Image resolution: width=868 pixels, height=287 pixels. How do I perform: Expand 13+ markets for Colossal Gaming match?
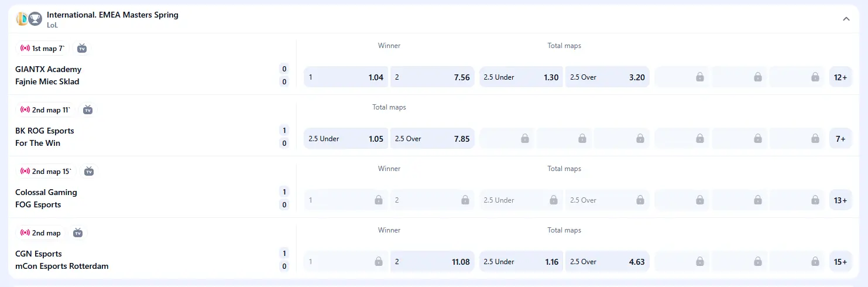click(x=840, y=200)
